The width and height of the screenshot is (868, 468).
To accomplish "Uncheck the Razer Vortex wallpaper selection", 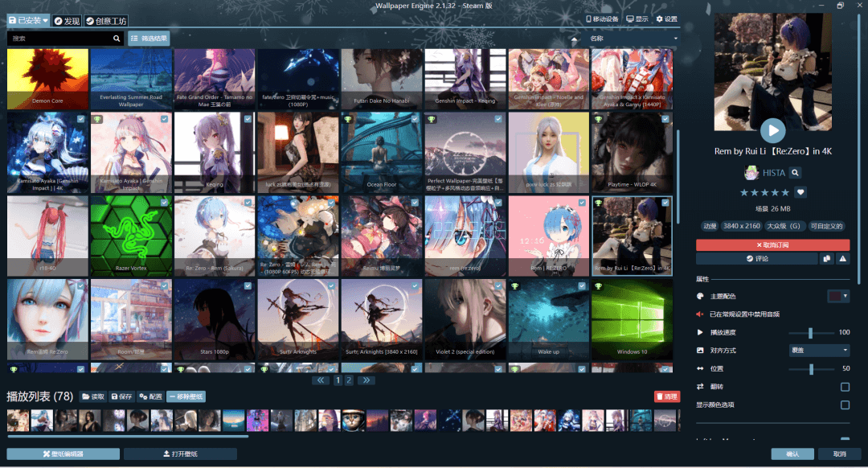I will (164, 203).
